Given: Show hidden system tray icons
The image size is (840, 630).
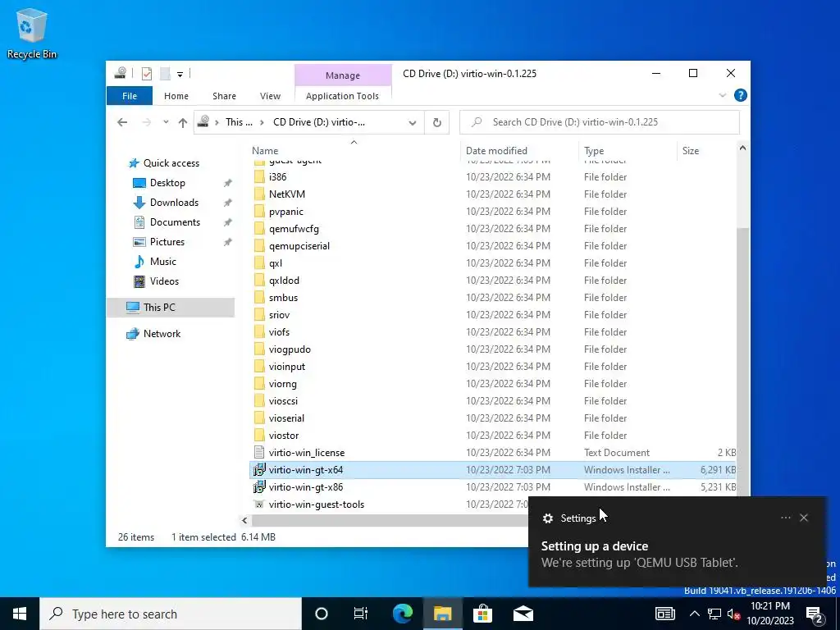Looking at the screenshot, I should (694, 614).
